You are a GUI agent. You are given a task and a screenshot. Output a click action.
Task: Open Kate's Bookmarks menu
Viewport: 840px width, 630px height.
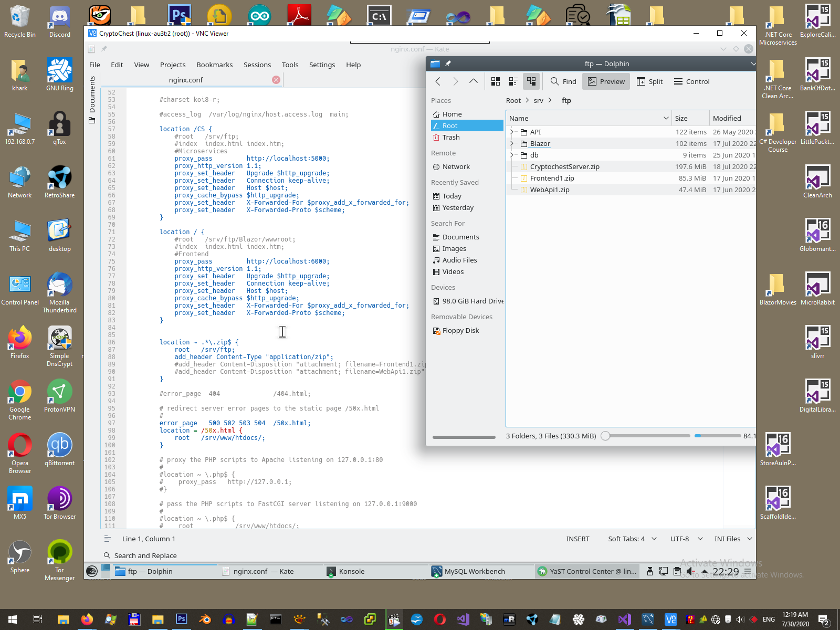click(214, 65)
